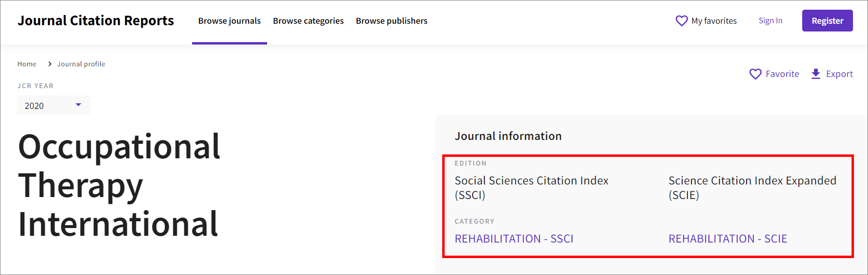Switch to the Browse journals tab
The height and width of the screenshot is (275, 868).
click(229, 21)
